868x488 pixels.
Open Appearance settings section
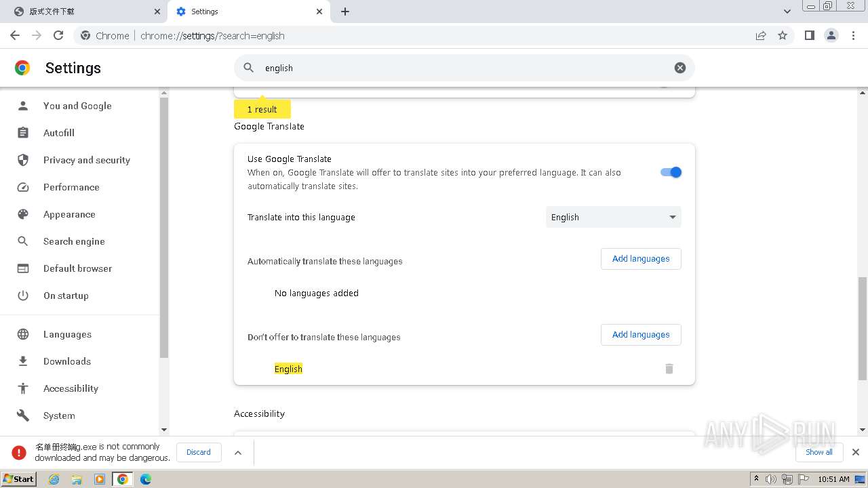pos(69,214)
